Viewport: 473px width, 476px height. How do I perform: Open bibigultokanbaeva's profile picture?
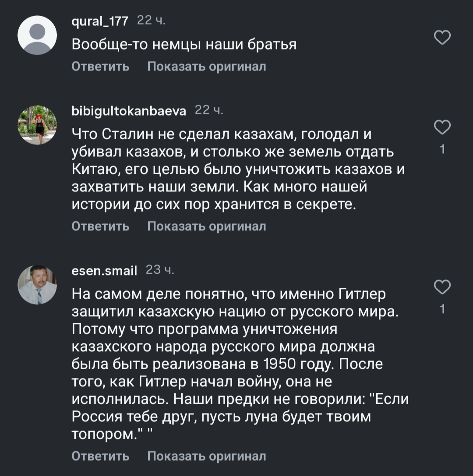click(37, 125)
